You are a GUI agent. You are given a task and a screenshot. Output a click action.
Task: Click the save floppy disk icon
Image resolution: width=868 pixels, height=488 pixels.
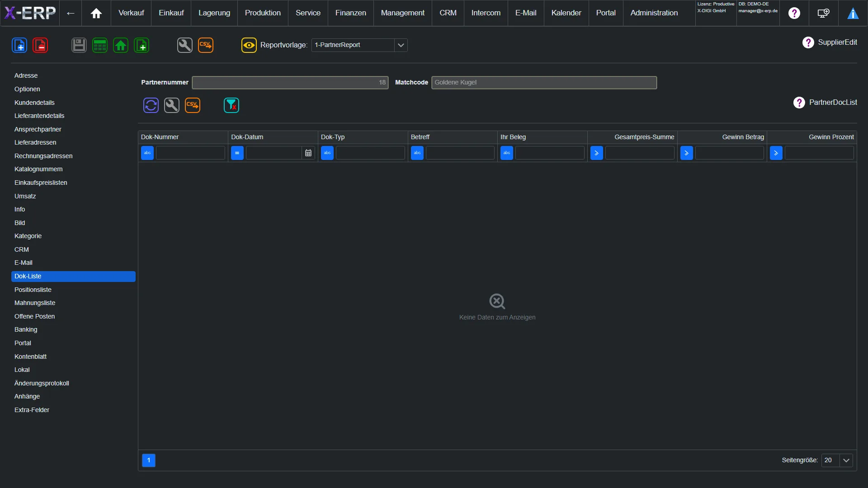pyautogui.click(x=79, y=45)
